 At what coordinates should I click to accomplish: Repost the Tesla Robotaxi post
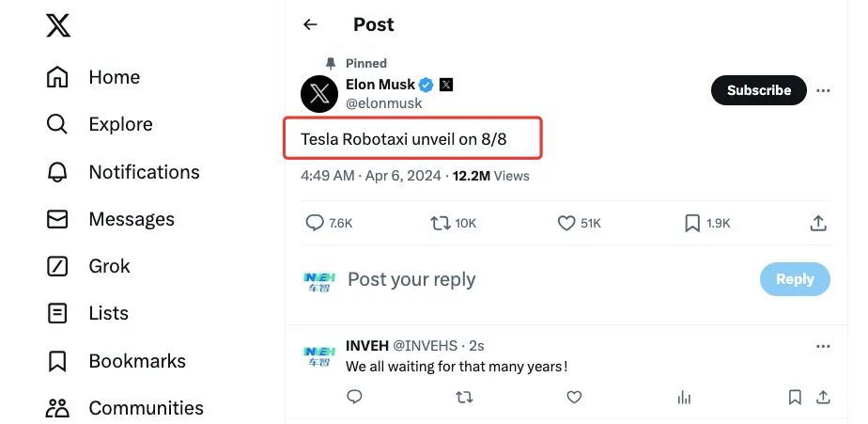coord(440,223)
